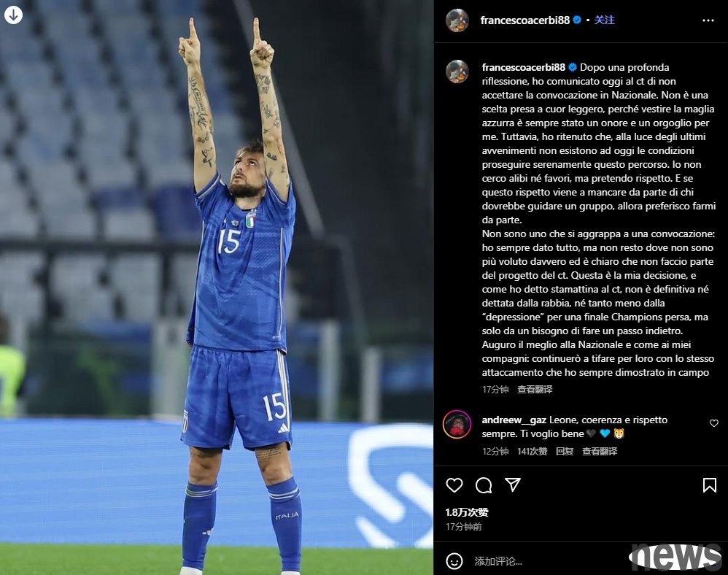Open emoji picker smiley icon
The image size is (728, 575).
[454, 561]
